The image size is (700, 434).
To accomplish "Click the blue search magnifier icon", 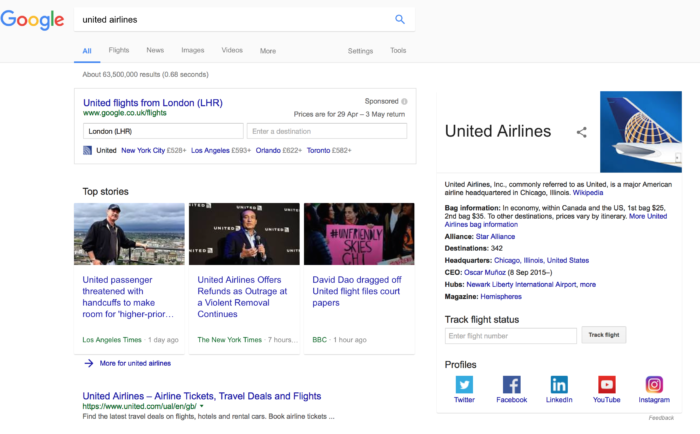I will pyautogui.click(x=400, y=19).
